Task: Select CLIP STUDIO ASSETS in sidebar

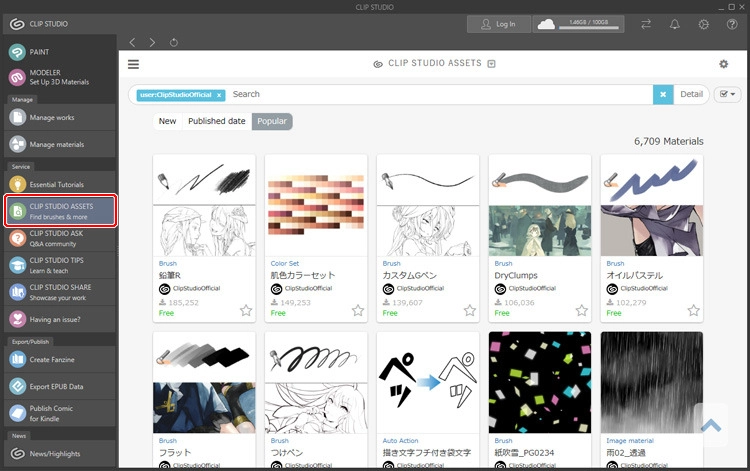Action: [60, 211]
